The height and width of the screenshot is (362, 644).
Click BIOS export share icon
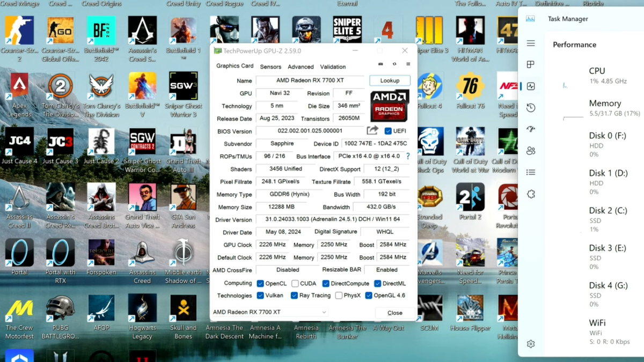372,130
